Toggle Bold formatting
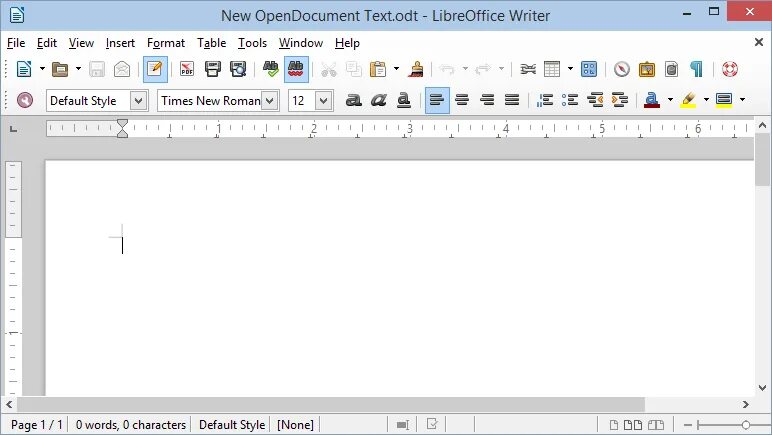 (354, 100)
